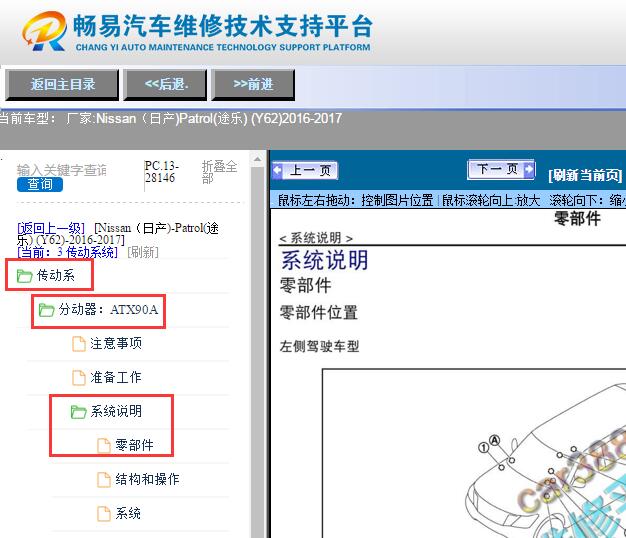Click the < 系统说明 > breadcrumb text
Screen dimensions: 626x538
pyautogui.click(x=316, y=238)
